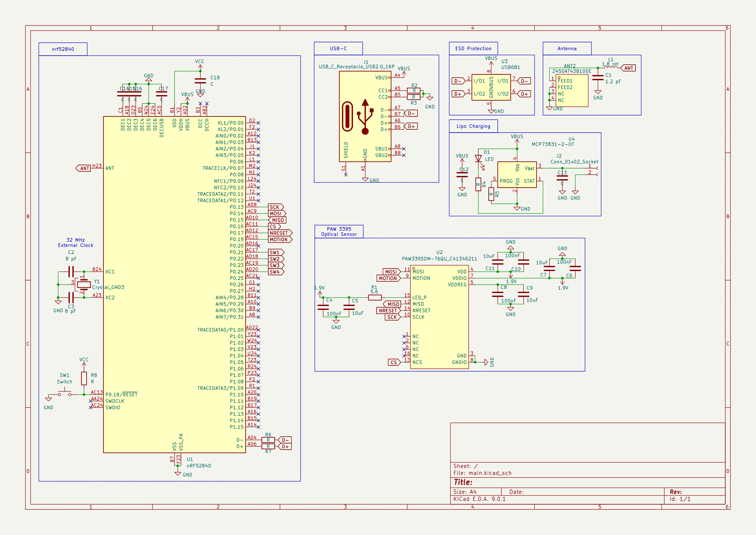Screen dimensions: 756x535
Task: Click the MOTION label at U2 pin 9
Action: [x=389, y=278]
